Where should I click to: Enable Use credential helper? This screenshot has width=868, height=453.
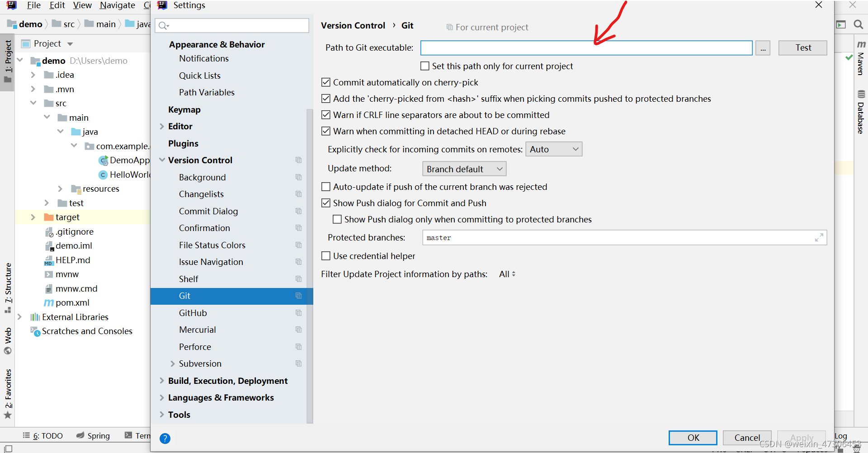[x=326, y=256]
